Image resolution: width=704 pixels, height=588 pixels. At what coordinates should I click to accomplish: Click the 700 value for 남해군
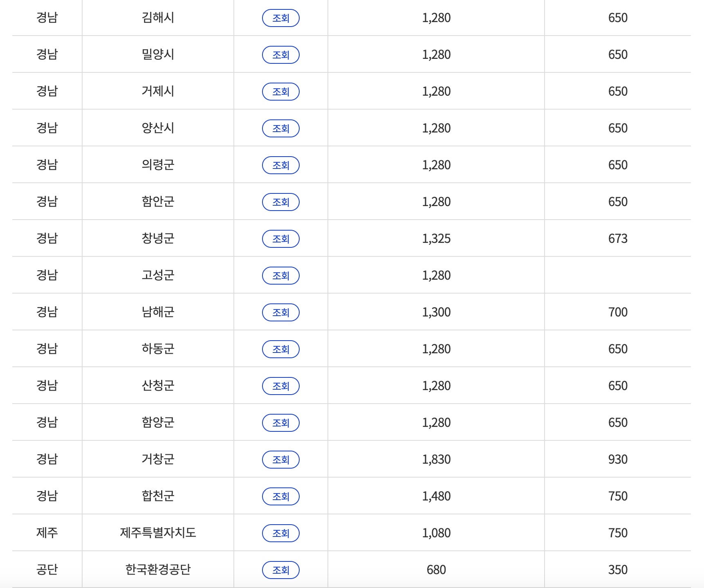(x=618, y=312)
